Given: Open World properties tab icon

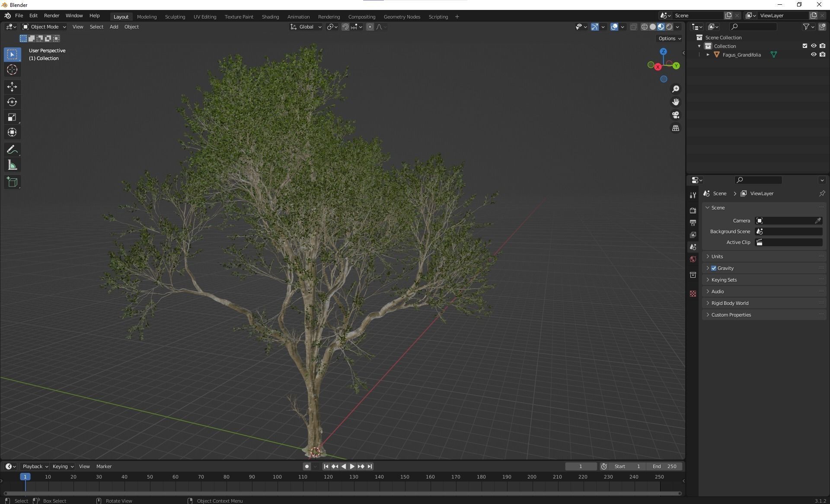Looking at the screenshot, I should (693, 259).
